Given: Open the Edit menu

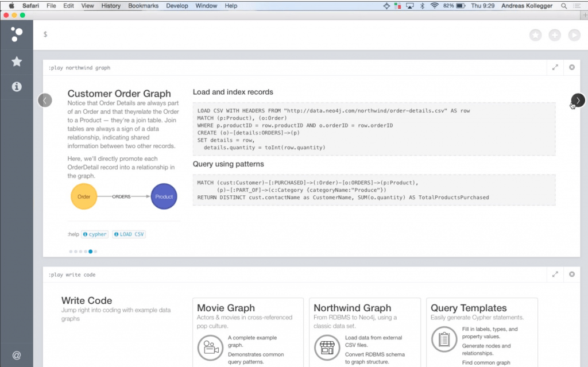Looking at the screenshot, I should [x=69, y=6].
